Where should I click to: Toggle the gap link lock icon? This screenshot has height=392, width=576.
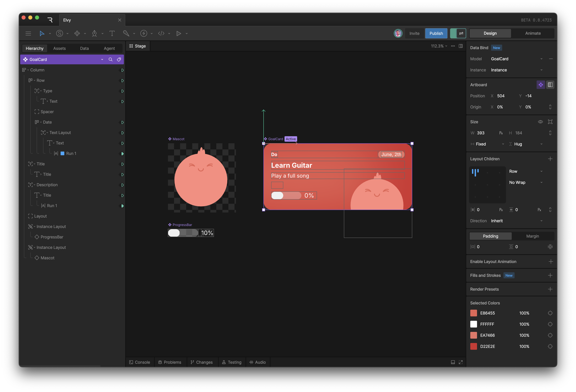[550, 210]
